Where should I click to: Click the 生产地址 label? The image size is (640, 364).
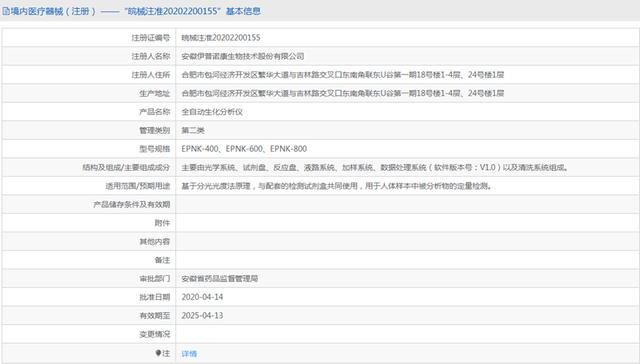pyautogui.click(x=154, y=93)
